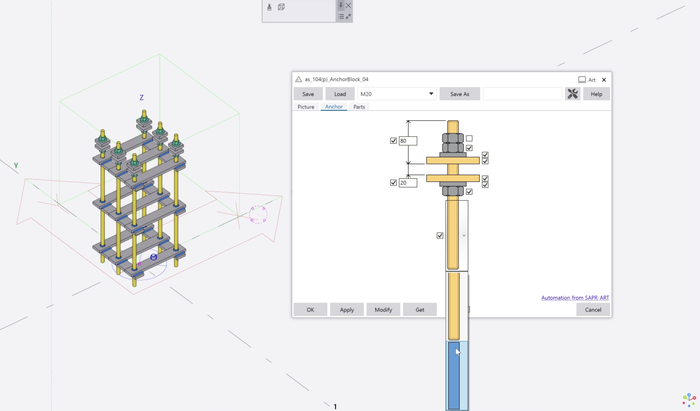Click the wrench and screwdriver settings icon
This screenshot has height=411, width=700.
[573, 94]
